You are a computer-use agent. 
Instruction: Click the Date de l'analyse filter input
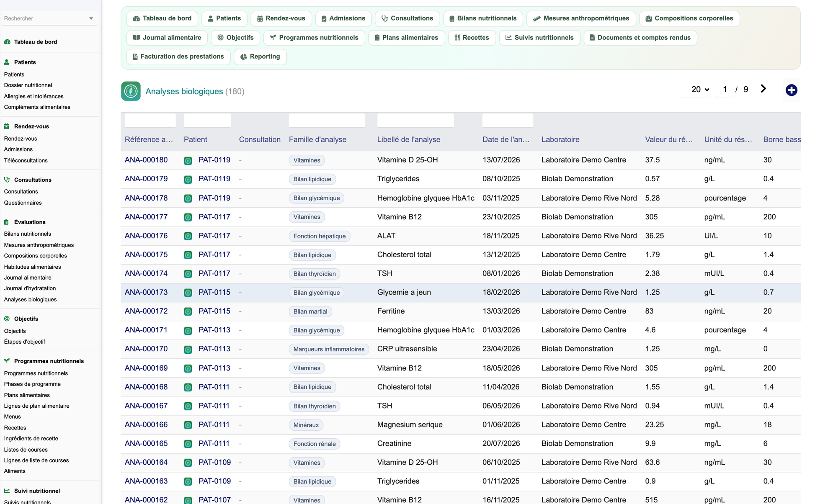(508, 121)
